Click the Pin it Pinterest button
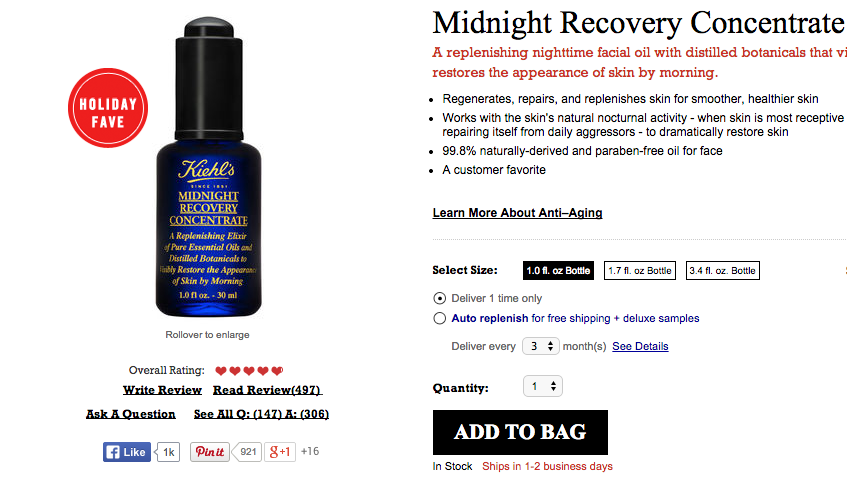 (210, 452)
